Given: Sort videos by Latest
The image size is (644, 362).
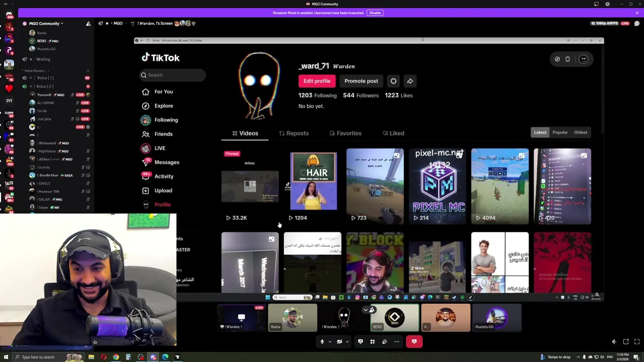Looking at the screenshot, I should pos(540,132).
